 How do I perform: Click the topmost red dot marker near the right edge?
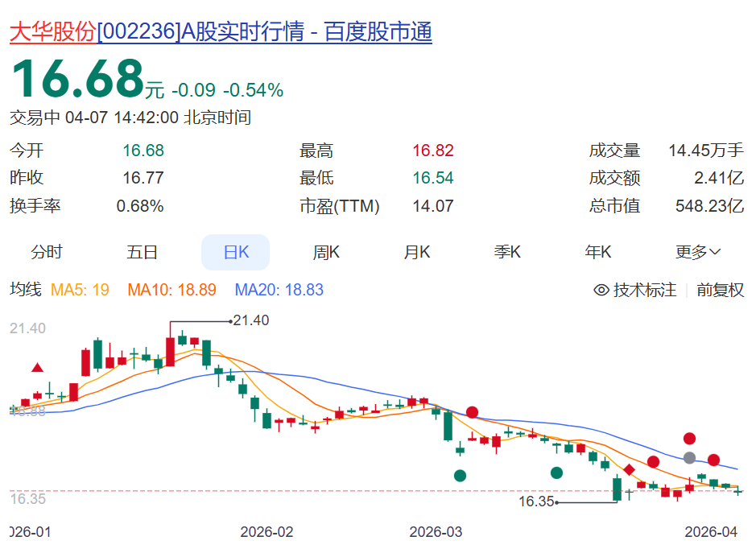[690, 439]
